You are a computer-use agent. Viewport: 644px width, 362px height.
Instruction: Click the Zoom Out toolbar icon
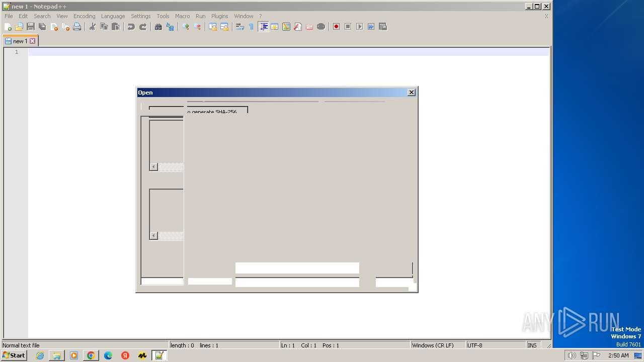tap(197, 27)
